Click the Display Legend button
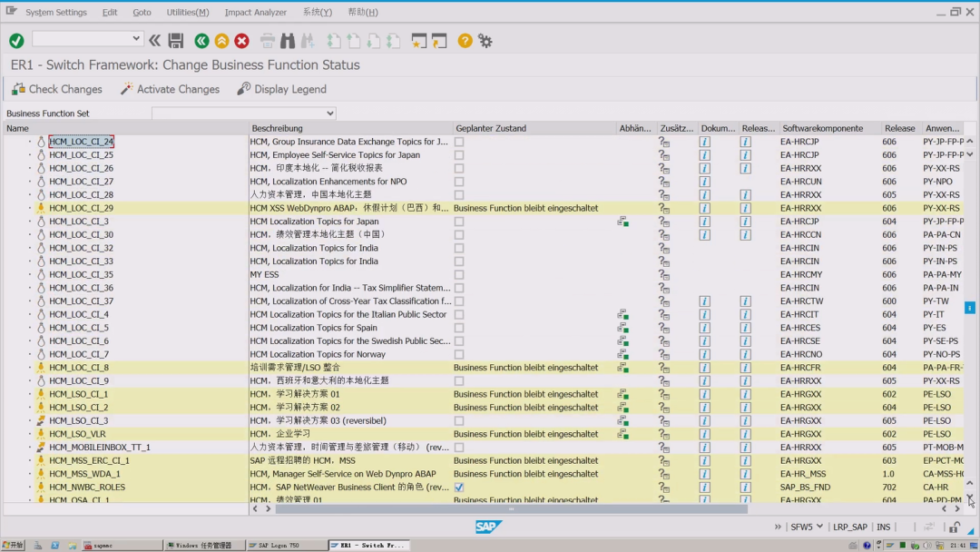The height and width of the screenshot is (552, 980). tap(281, 89)
